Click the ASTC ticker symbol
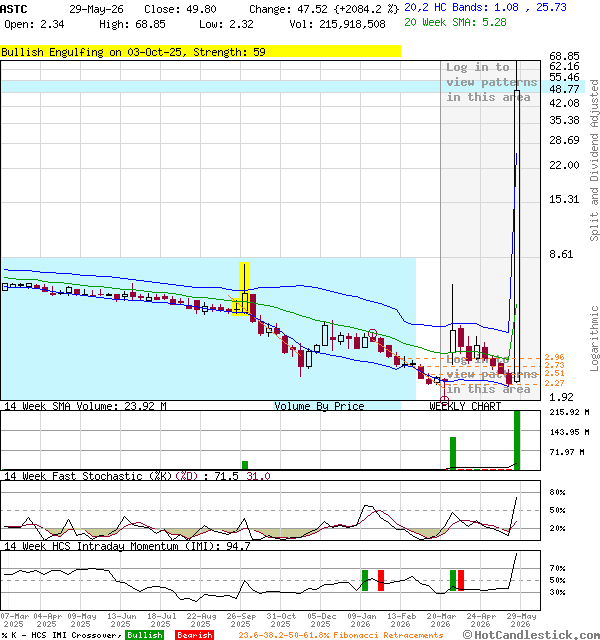 pos(13,9)
